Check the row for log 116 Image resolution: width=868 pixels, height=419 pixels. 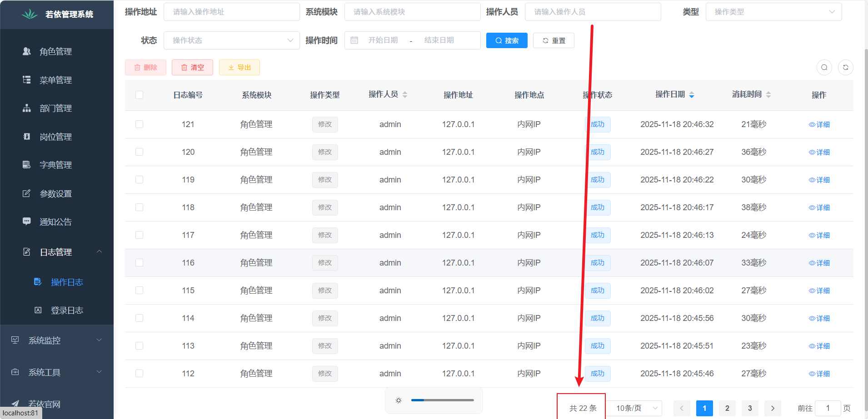coord(140,263)
